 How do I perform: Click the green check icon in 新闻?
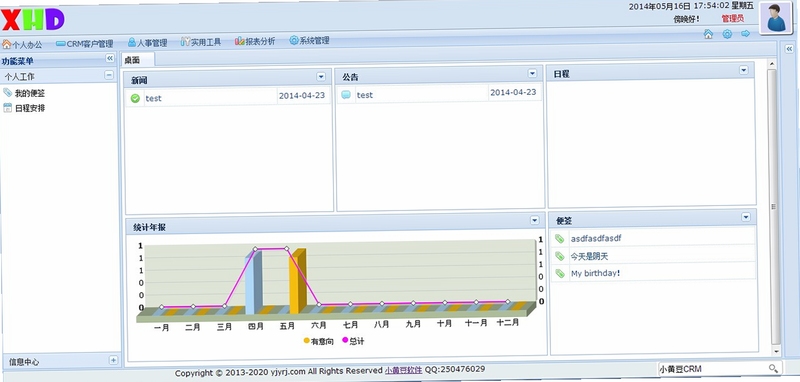135,98
